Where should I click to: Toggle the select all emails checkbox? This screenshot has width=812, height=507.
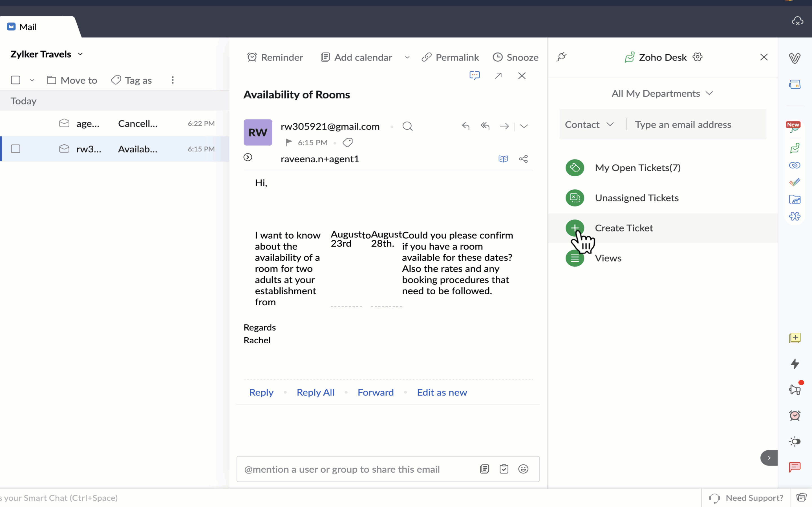16,80
